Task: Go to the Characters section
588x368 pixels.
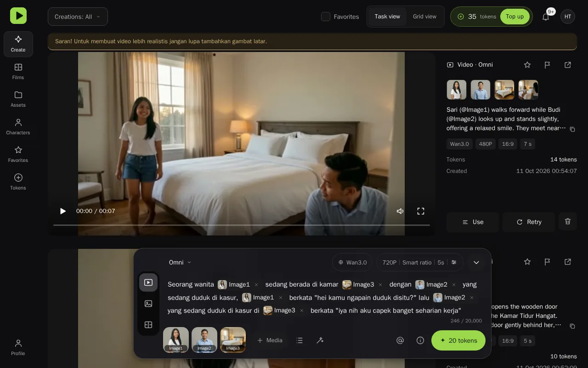Action: click(18, 127)
